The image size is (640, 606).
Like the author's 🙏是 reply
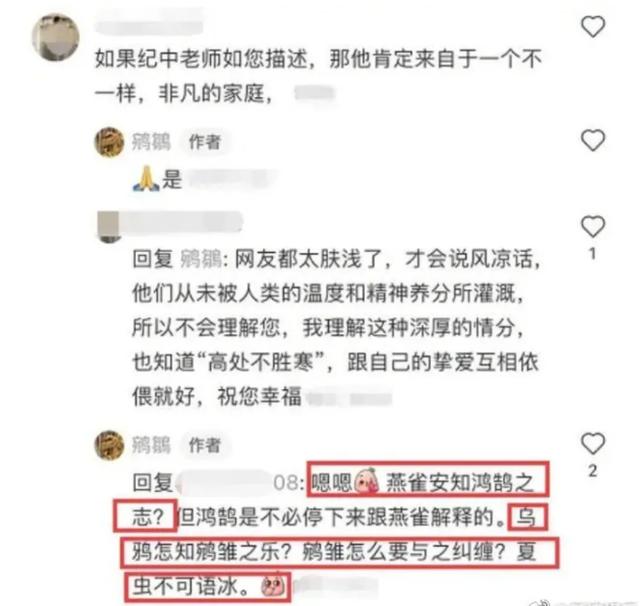593,140
